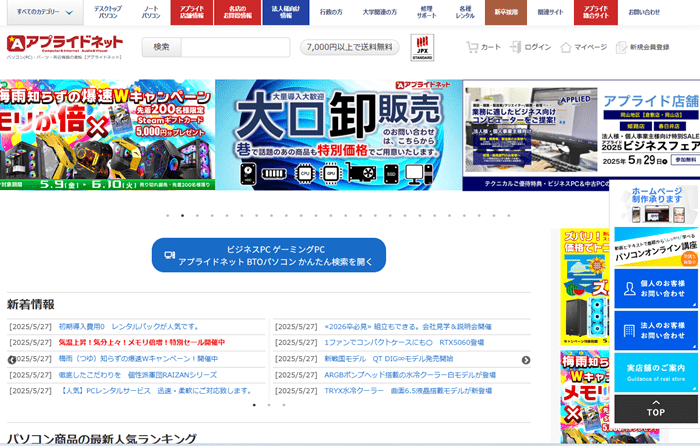Open the ノートパソコン menu

(x=150, y=12)
